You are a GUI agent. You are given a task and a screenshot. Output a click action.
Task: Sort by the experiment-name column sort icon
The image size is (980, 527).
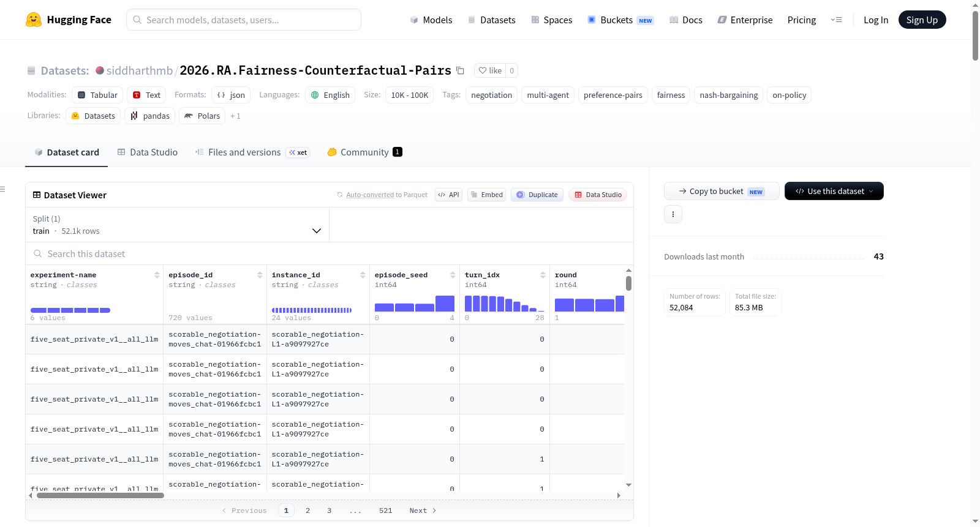pyautogui.click(x=157, y=275)
